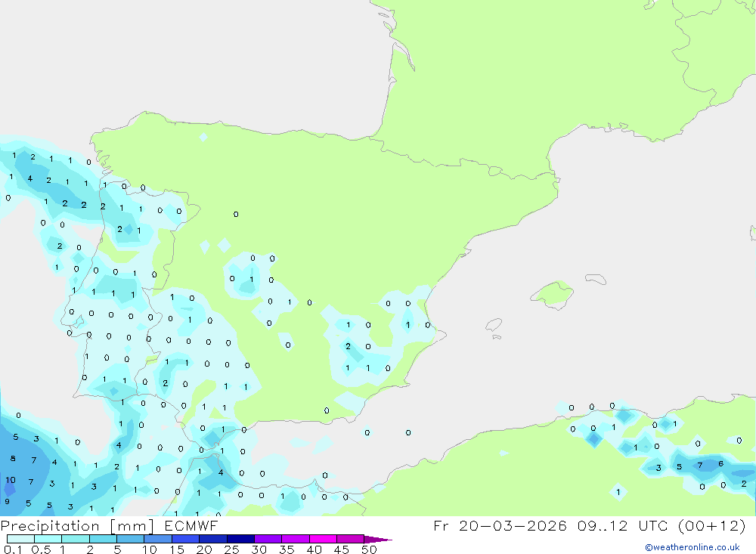Image resolution: width=756 pixels, height=554 pixels.
Task: Click the '0.5' legend scale label
Action: 41,549
